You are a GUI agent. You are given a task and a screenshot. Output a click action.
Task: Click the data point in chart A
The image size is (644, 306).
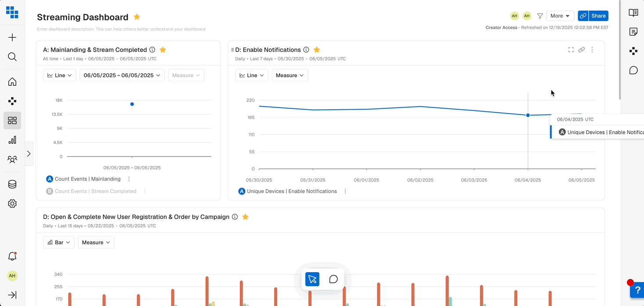[132, 104]
